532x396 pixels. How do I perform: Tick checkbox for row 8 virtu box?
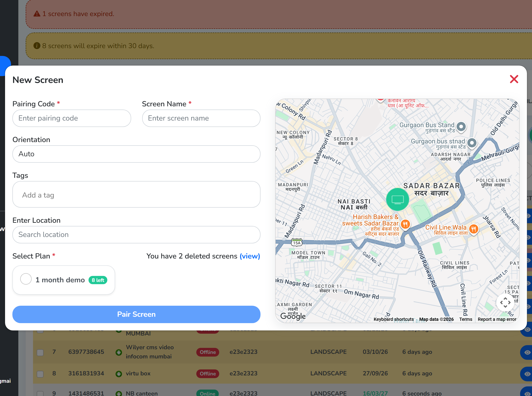tap(40, 374)
